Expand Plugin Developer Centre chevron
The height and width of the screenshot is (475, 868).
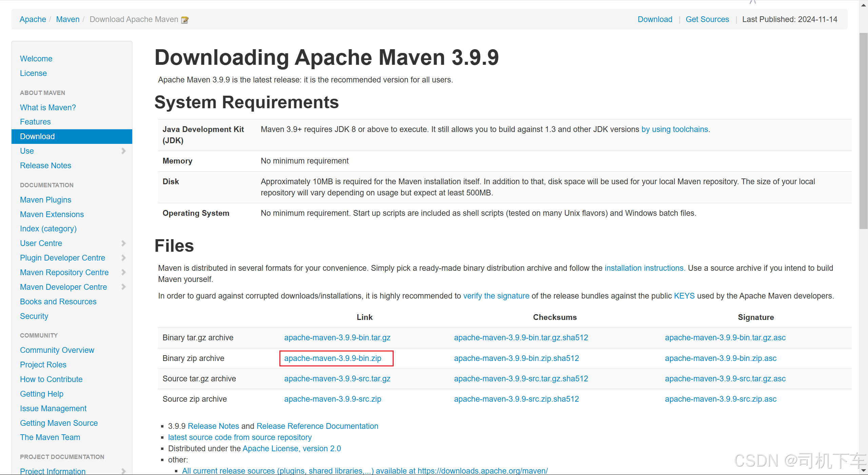123,258
